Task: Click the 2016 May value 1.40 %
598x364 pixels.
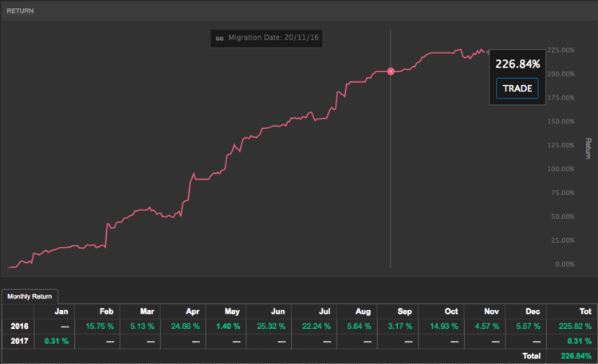Action: coord(228,327)
